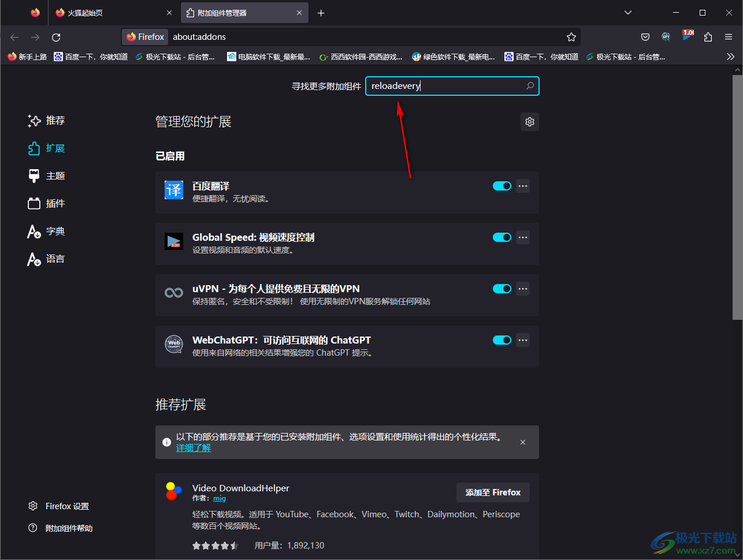Open more options for Global Speed

(x=523, y=237)
